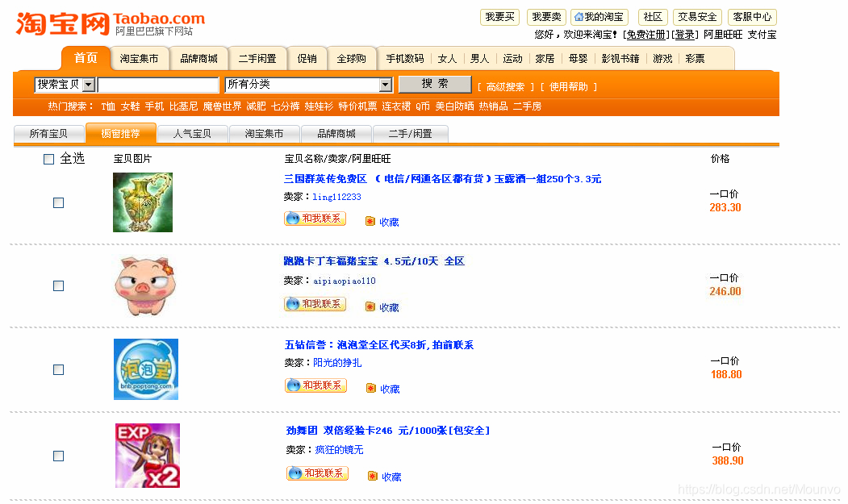Screen dimensions: 848x504
Task: Open the EXP x2 product thumbnail
Action: pos(148,456)
